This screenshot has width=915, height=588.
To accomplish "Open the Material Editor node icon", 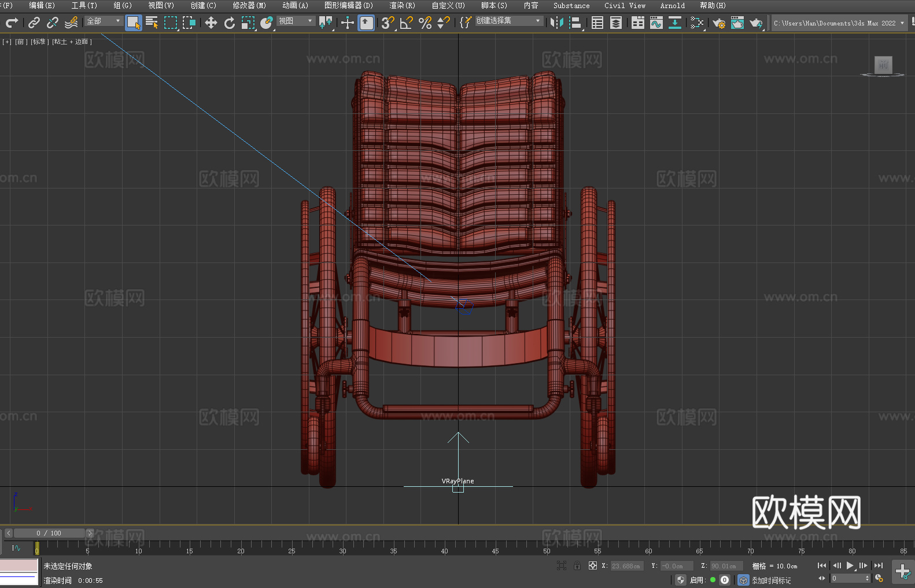I will pyautogui.click(x=697, y=23).
